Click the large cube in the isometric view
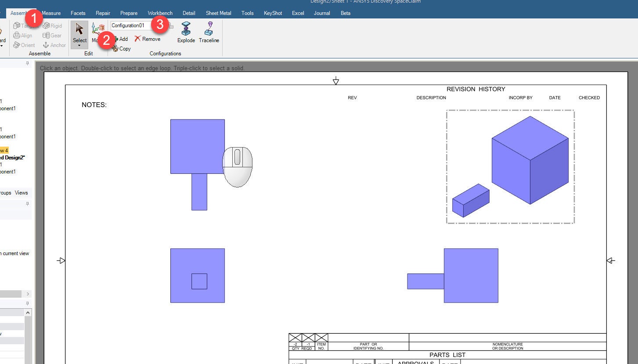 530,160
